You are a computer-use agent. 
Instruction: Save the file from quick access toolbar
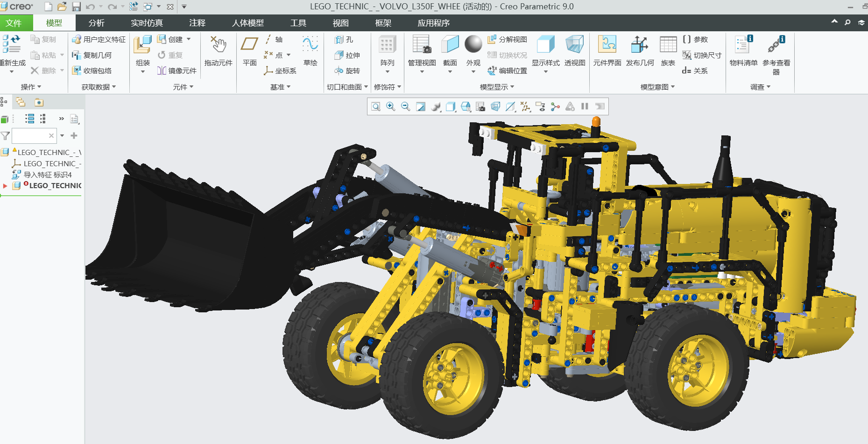coord(77,7)
